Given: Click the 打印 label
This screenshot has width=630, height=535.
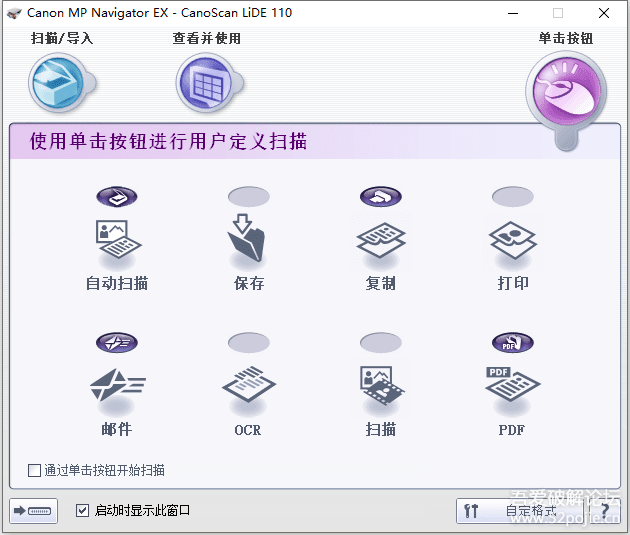Looking at the screenshot, I should pos(513,283).
